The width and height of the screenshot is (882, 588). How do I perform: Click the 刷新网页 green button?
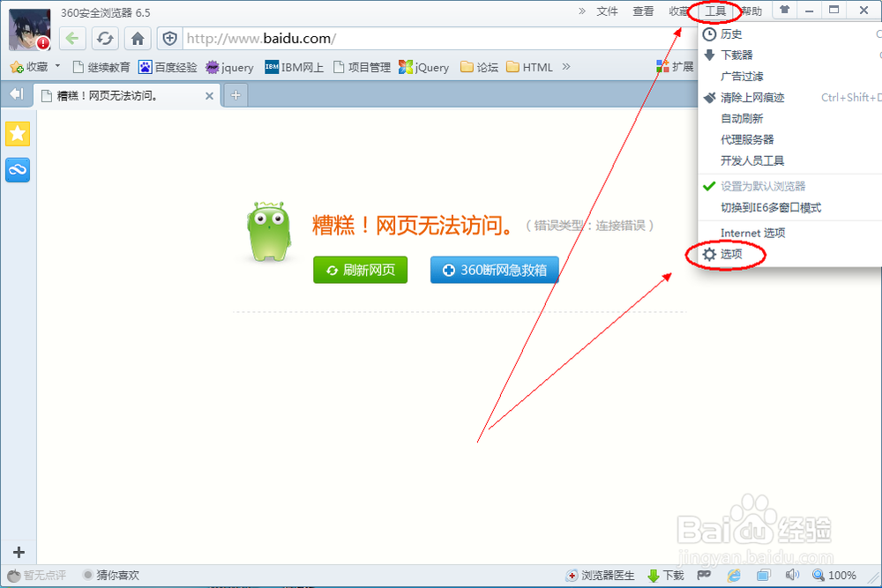[x=360, y=271]
